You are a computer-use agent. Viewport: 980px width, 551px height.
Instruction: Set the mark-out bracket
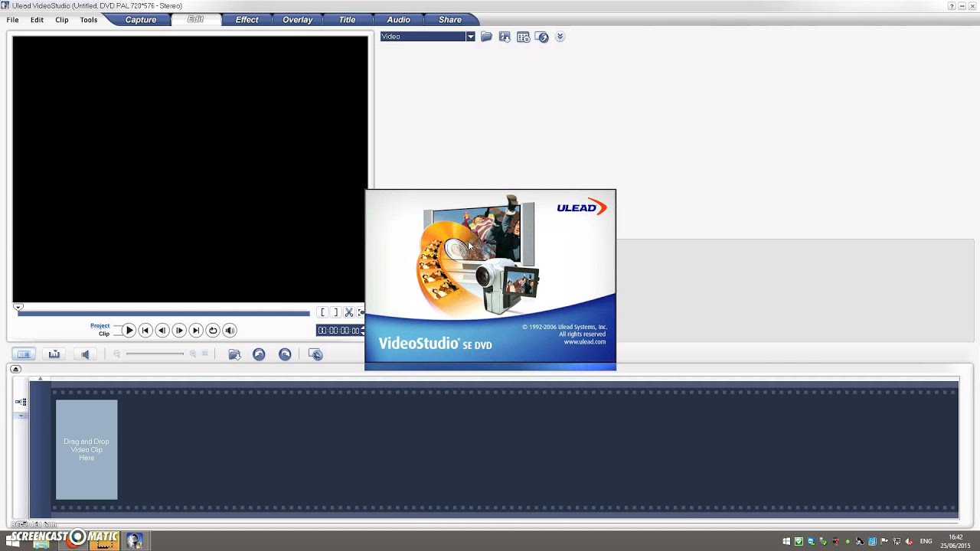(x=335, y=312)
